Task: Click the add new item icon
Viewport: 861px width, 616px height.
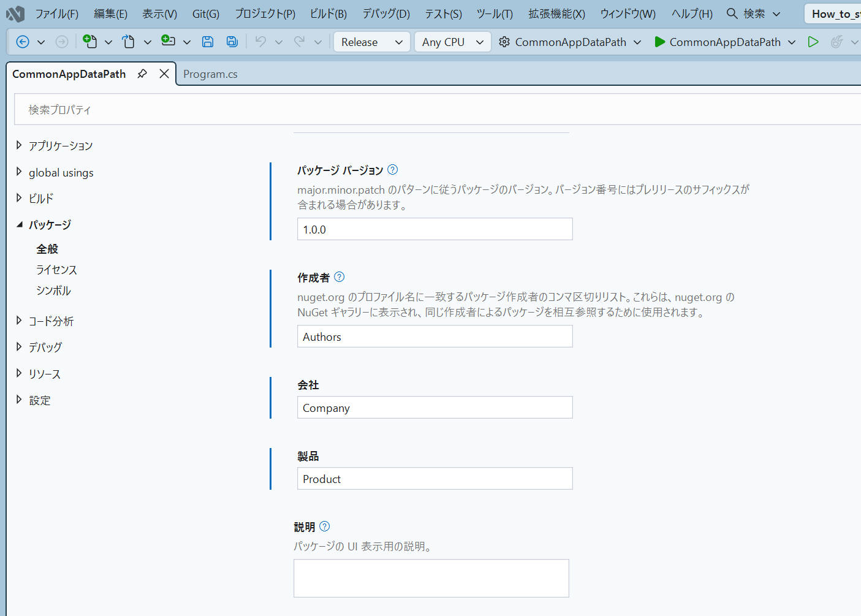Action: 168,41
